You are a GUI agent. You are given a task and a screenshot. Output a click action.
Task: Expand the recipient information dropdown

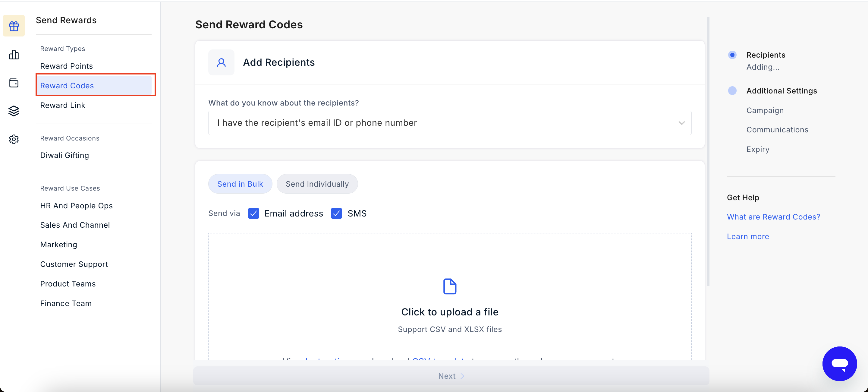point(449,123)
